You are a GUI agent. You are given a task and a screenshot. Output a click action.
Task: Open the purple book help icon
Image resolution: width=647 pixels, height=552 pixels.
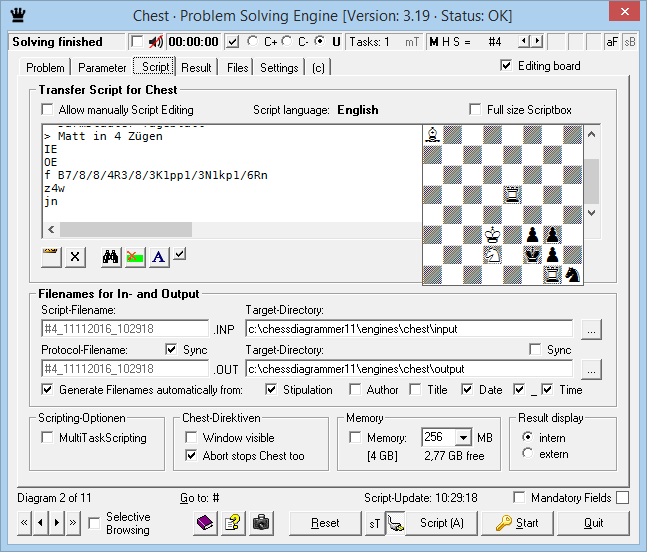pos(205,523)
